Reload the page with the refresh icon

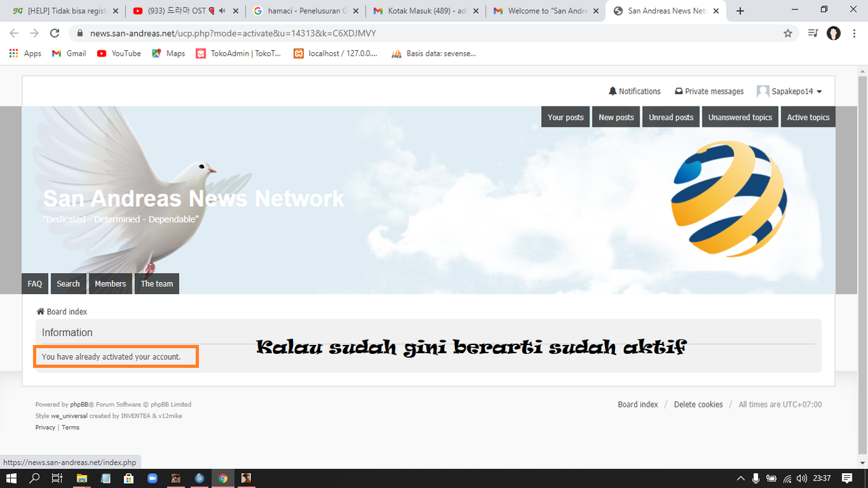(x=55, y=33)
